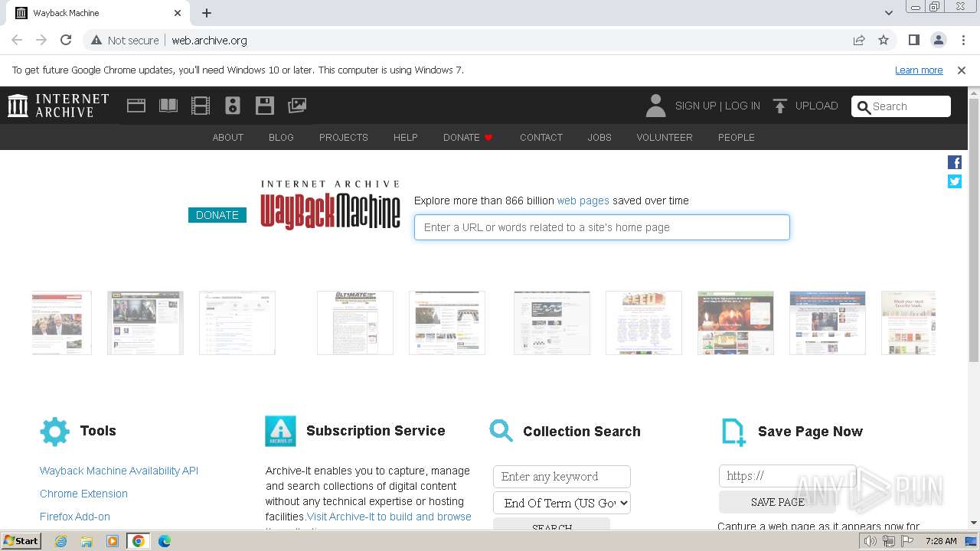Image resolution: width=980 pixels, height=551 pixels.
Task: Open the Software (floppy disk) icon
Action: tap(265, 106)
